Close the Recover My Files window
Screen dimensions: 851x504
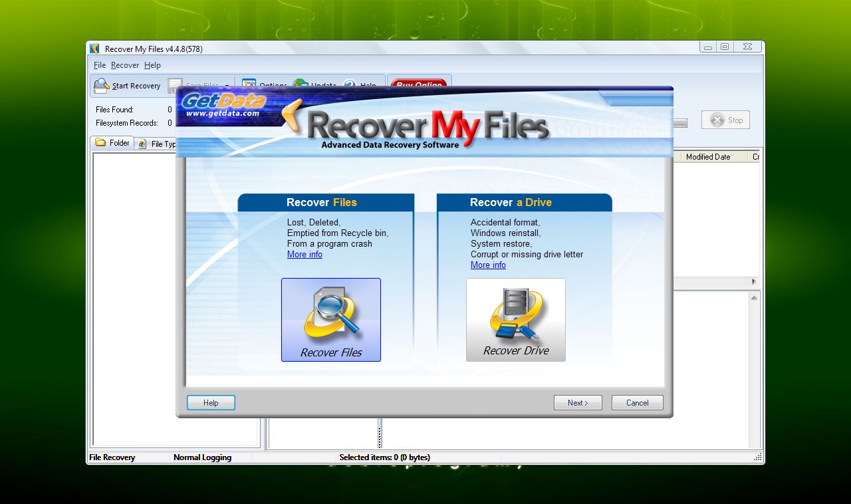748,47
